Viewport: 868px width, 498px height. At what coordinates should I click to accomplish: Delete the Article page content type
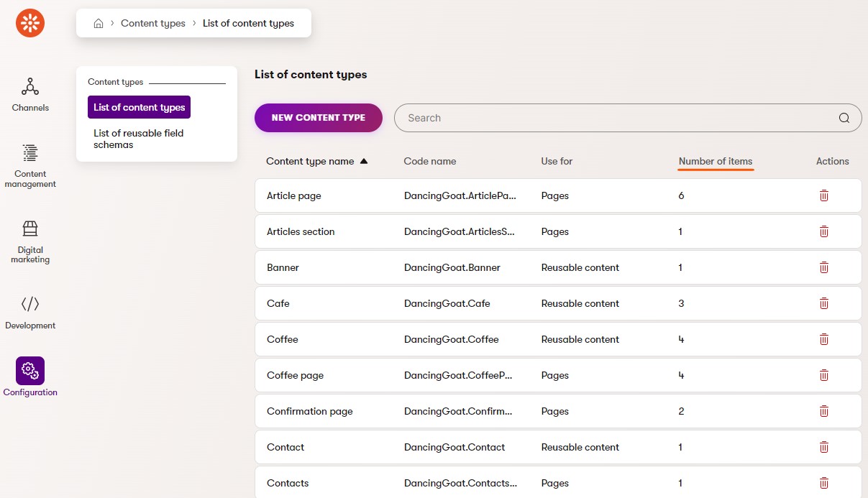(x=823, y=195)
